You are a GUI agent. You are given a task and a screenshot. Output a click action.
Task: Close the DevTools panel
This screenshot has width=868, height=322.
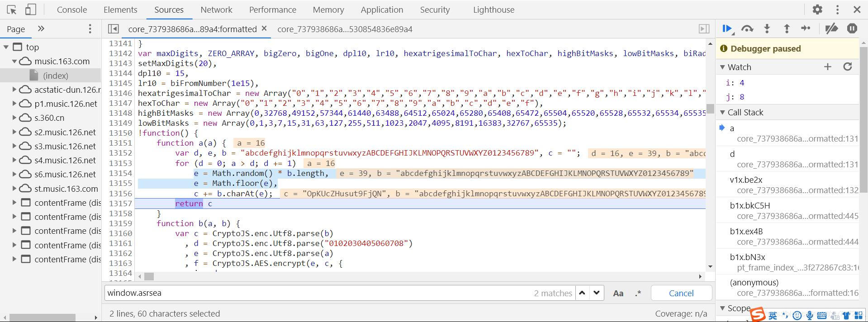(x=857, y=9)
